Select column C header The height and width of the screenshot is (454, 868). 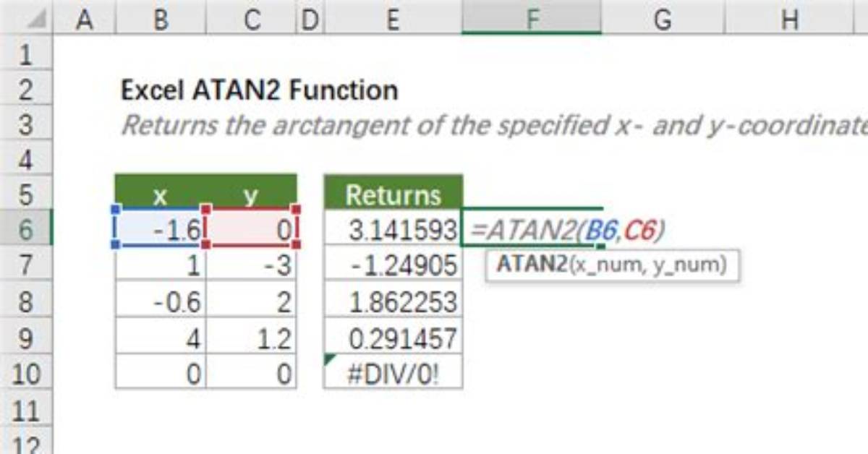[x=252, y=17]
